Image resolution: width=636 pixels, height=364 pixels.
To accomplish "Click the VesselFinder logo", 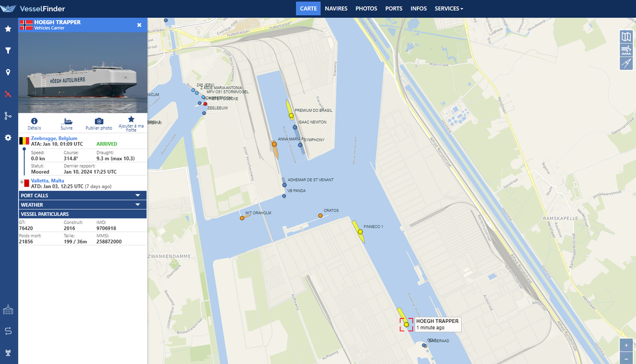I will point(34,8).
